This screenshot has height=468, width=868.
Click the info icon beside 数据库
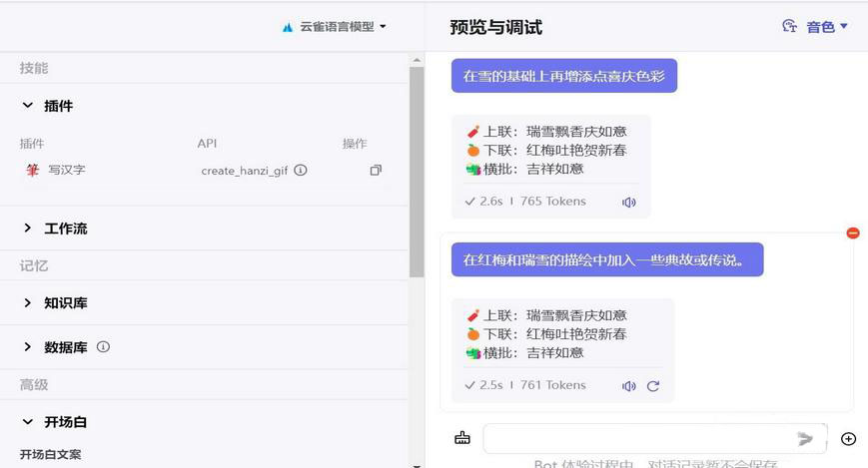[x=103, y=347]
